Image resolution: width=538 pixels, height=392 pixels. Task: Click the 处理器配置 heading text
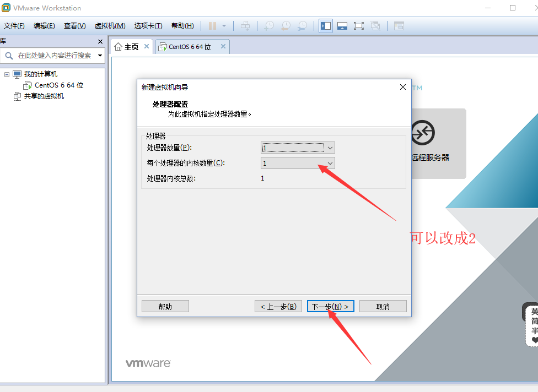click(x=170, y=104)
